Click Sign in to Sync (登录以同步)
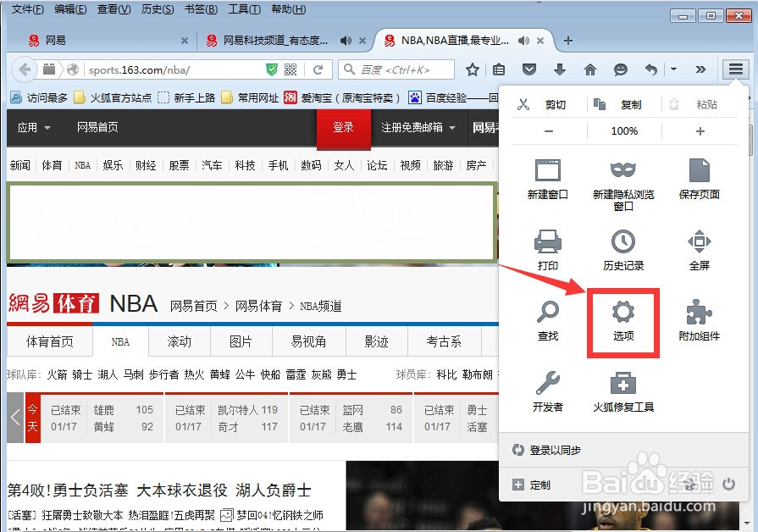758x532 pixels. tap(547, 451)
